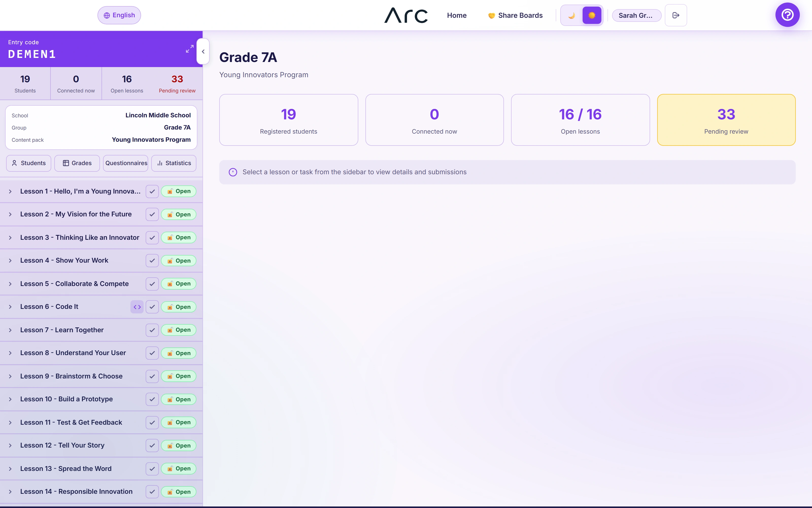The image size is (812, 508).
Task: Go to Home in the top navigation
Action: 457,15
